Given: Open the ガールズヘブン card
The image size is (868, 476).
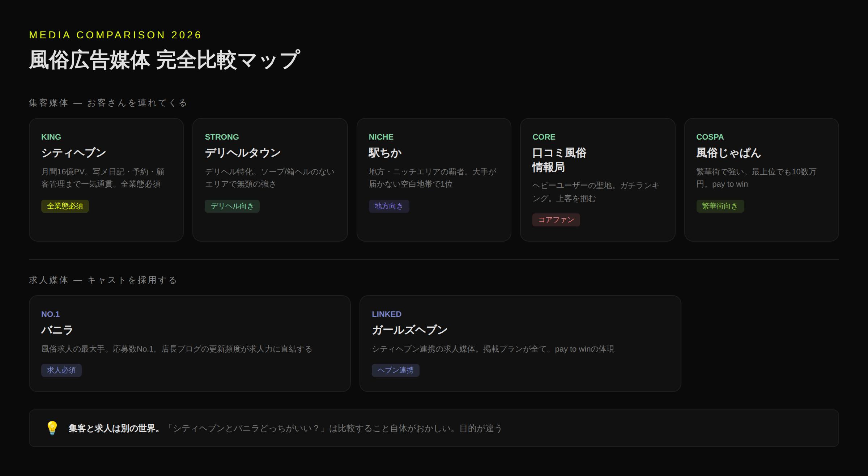Looking at the screenshot, I should point(520,343).
